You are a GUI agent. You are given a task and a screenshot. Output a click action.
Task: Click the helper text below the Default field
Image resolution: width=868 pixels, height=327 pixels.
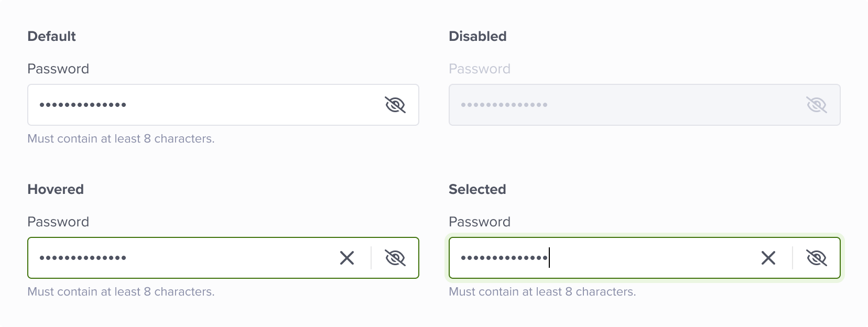pyautogui.click(x=121, y=139)
